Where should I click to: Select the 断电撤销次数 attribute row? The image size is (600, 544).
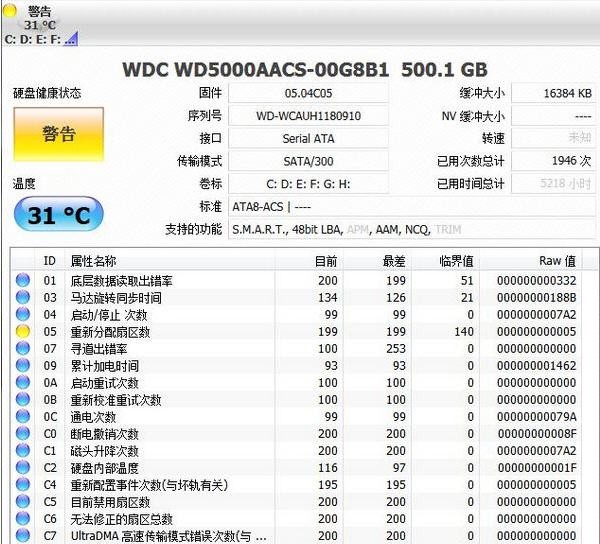[x=297, y=434]
